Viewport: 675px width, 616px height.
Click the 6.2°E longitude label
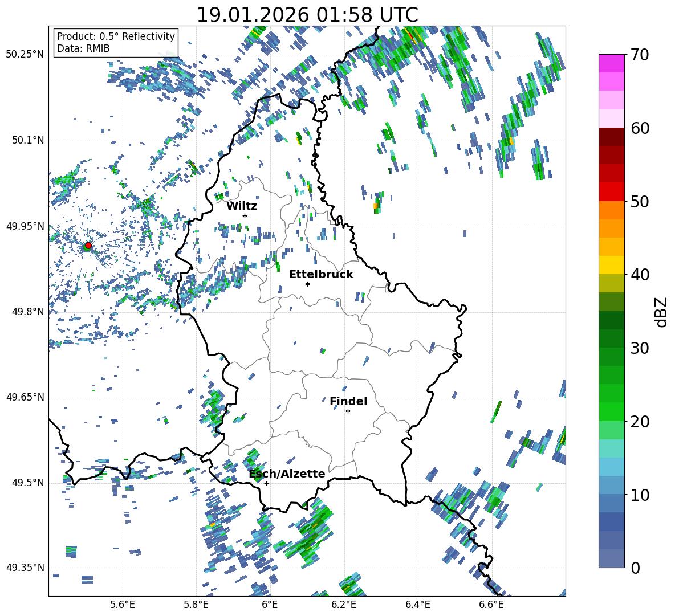tap(344, 605)
